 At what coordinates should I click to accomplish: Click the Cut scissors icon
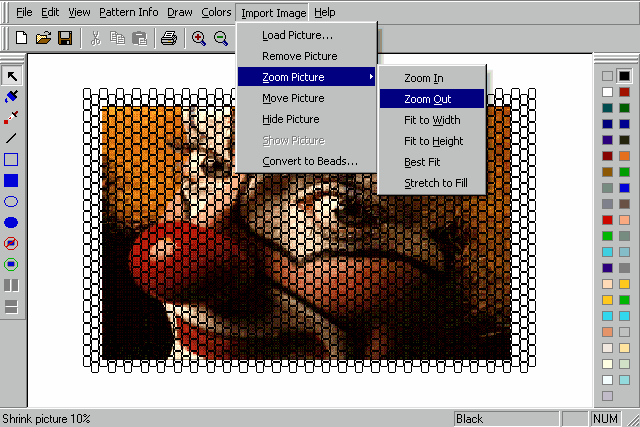(x=96, y=38)
